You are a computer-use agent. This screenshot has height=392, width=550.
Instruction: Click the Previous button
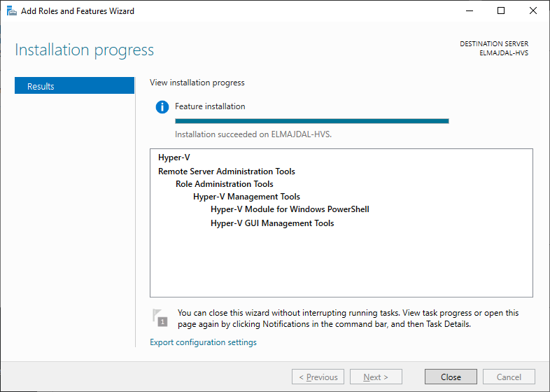pyautogui.click(x=318, y=377)
